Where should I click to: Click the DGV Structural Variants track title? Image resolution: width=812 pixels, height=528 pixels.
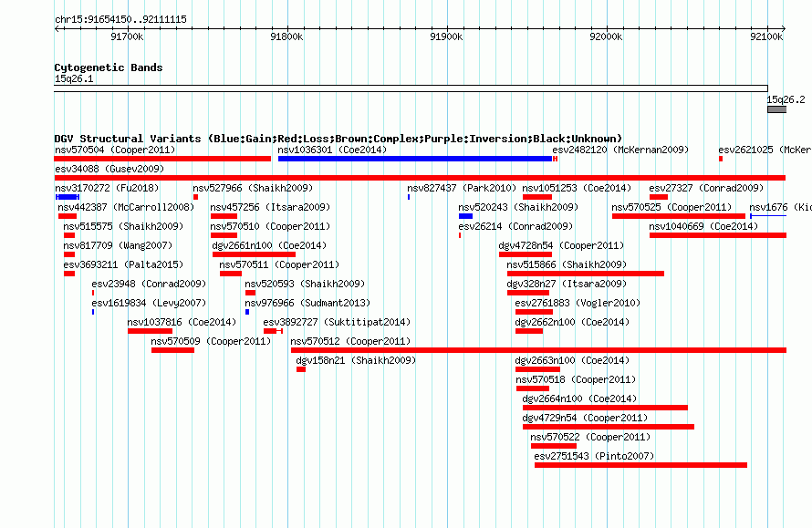click(338, 139)
